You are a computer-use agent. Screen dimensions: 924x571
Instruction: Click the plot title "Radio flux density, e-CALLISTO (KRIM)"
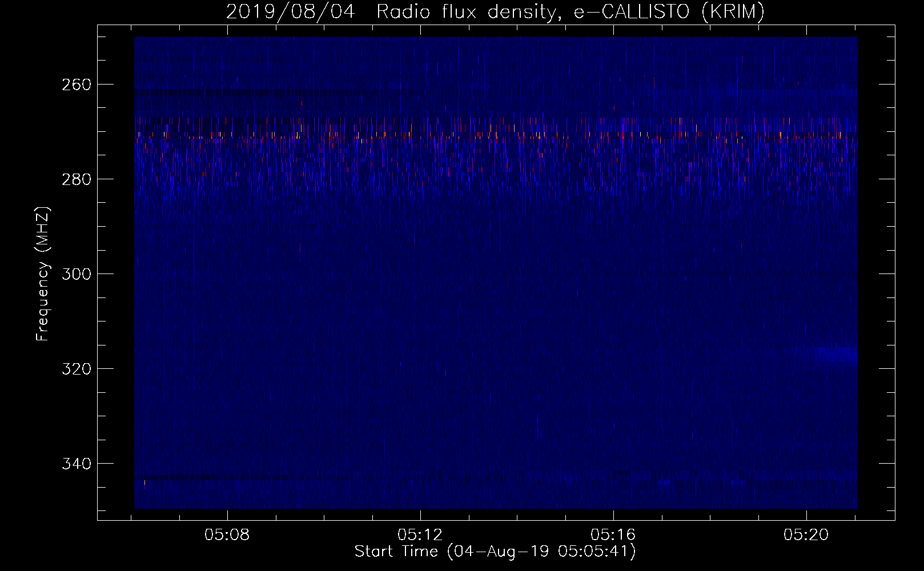click(x=570, y=12)
